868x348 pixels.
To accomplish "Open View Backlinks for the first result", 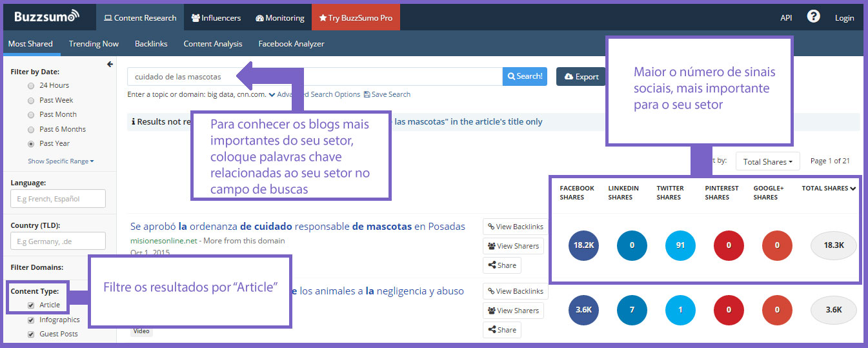I will [515, 227].
